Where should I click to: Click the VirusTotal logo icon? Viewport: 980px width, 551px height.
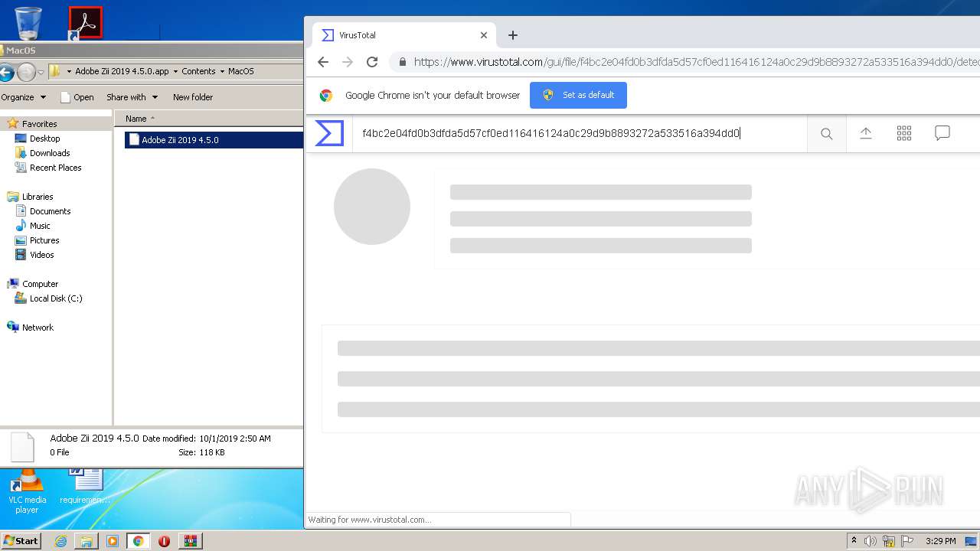click(x=329, y=133)
